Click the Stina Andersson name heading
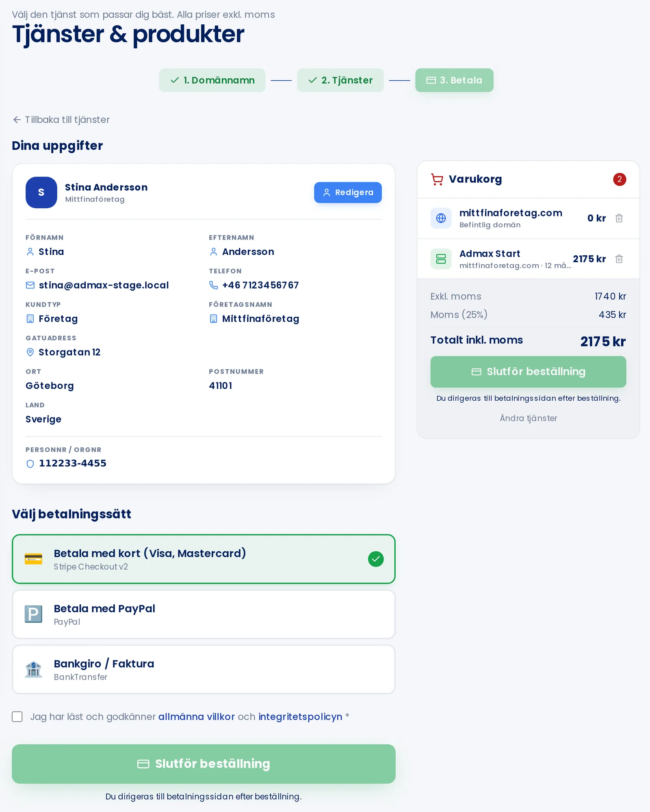Viewport: 650px width, 812px height. pos(106,187)
